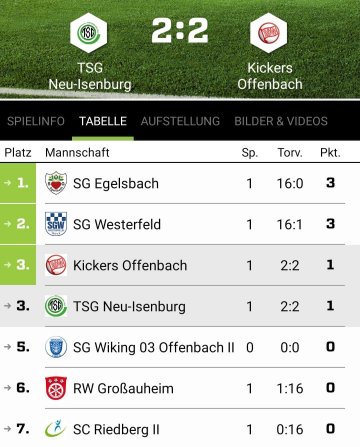Tap the SC Riedberg II logo
Viewport: 360px width, 447px height.
click(x=56, y=429)
